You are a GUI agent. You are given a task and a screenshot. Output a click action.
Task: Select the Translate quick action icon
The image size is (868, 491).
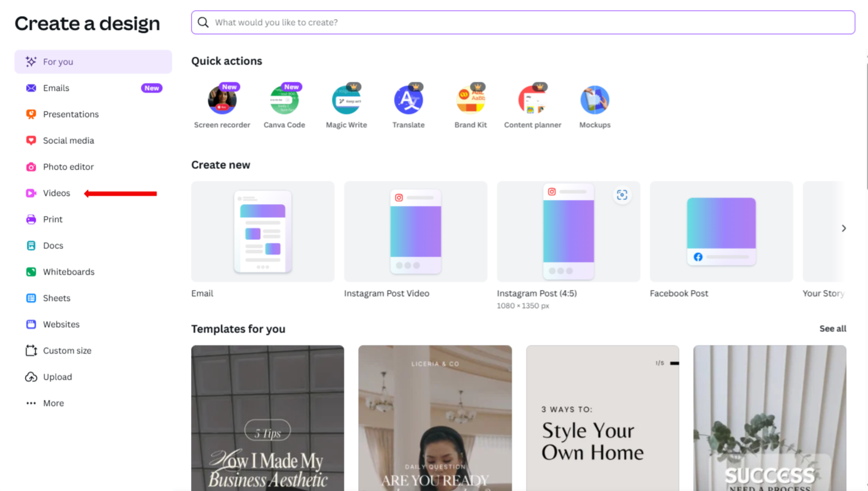pos(408,100)
